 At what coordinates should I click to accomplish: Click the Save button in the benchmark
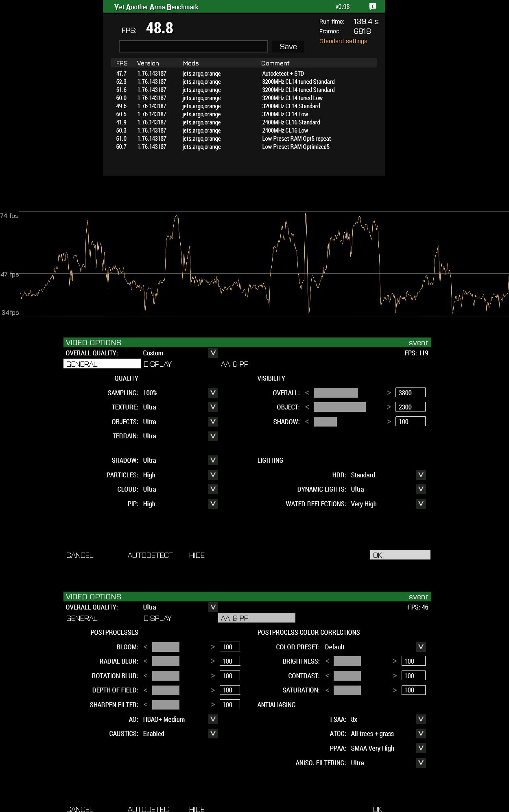pyautogui.click(x=288, y=47)
